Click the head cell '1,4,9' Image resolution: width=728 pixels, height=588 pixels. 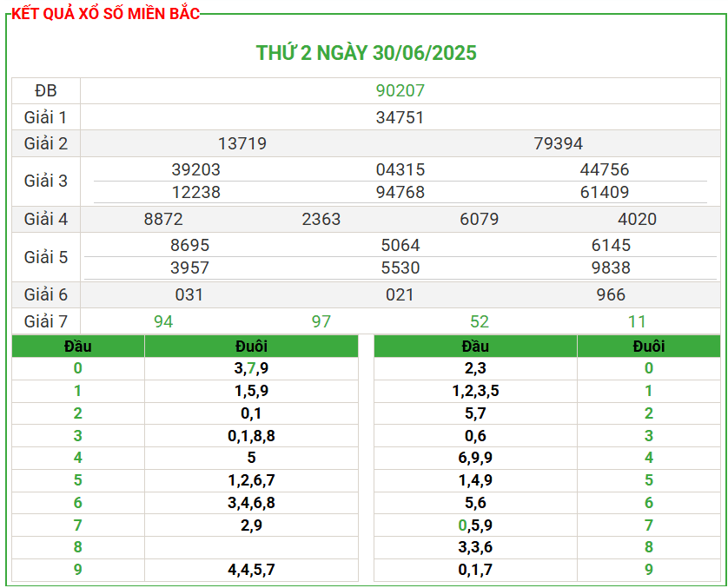[x=475, y=480]
